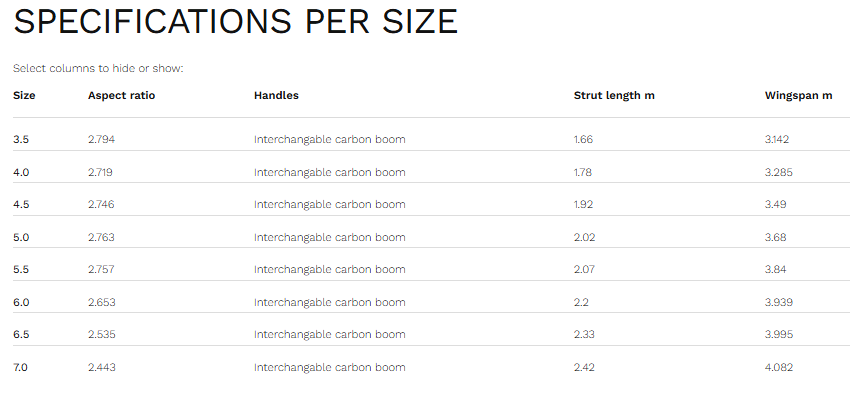850x393 pixels.
Task: Click strut length value 1.66
Action: (583, 139)
